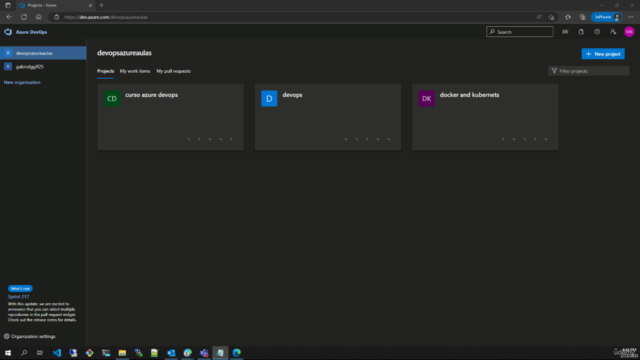
Task: Open the browser Collections icon
Action: click(x=582, y=17)
